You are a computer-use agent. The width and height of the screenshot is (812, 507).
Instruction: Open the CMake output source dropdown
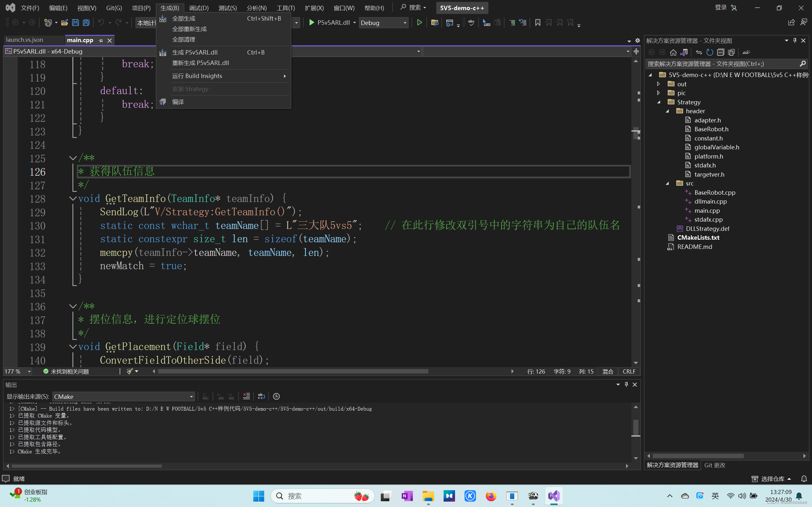[x=123, y=396]
